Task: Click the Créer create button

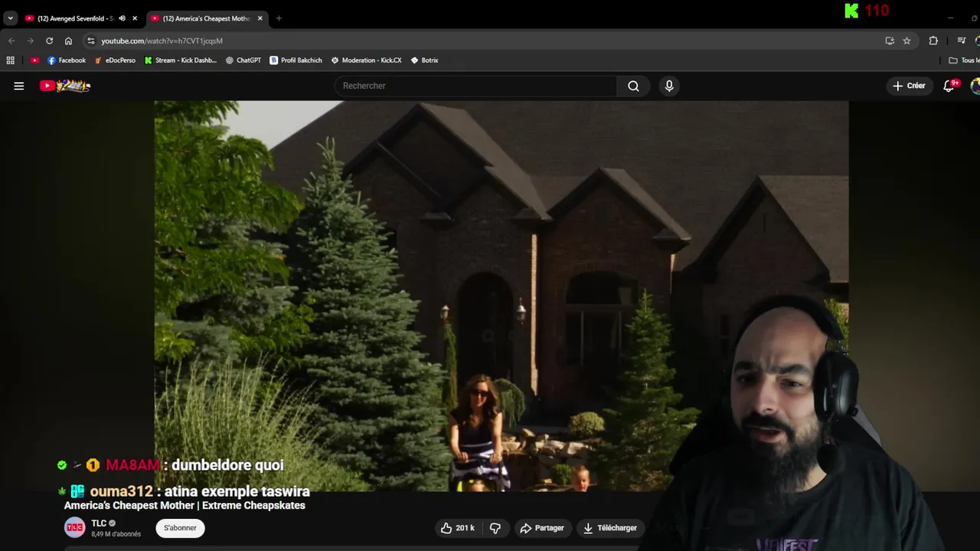Action: pos(909,86)
